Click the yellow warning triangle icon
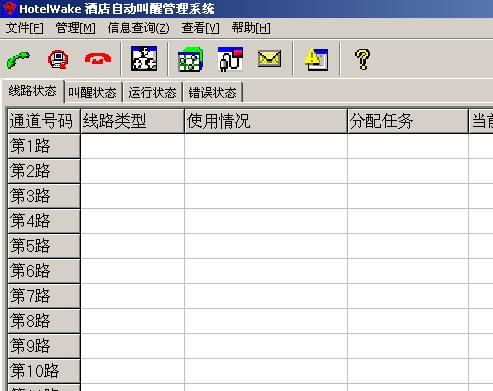The width and height of the screenshot is (493, 391). tap(316, 59)
